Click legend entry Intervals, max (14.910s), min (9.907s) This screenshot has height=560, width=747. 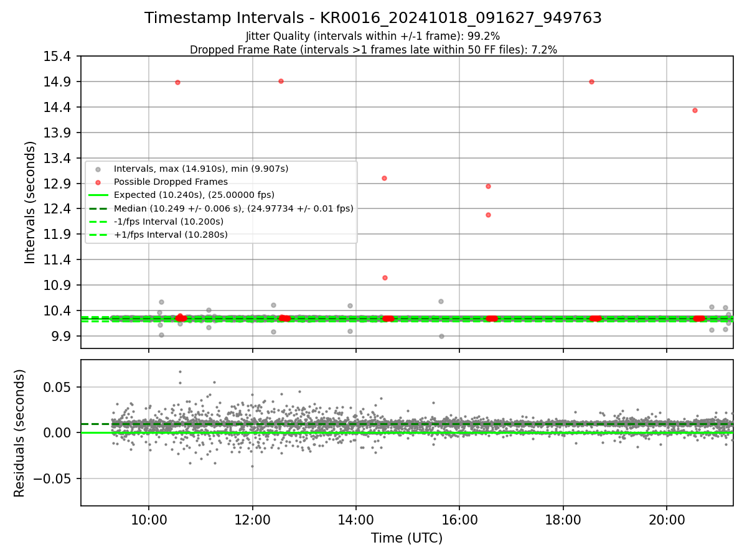point(201,169)
